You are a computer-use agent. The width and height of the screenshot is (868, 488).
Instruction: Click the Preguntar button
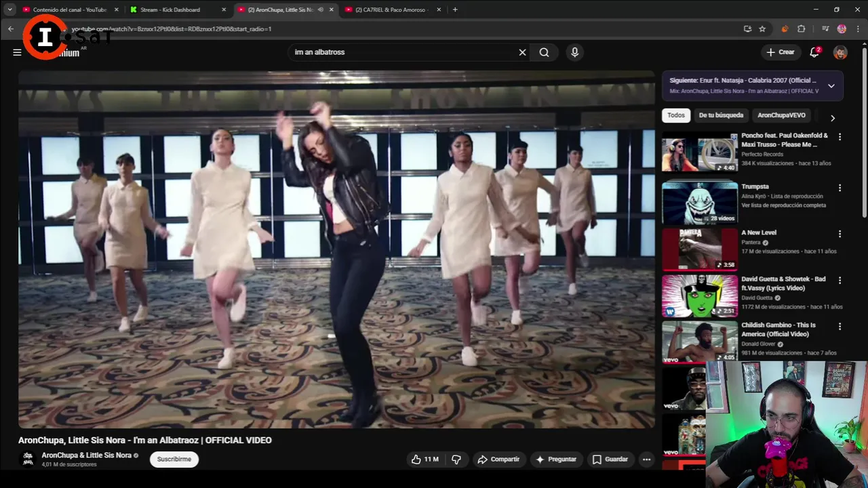[x=555, y=460]
